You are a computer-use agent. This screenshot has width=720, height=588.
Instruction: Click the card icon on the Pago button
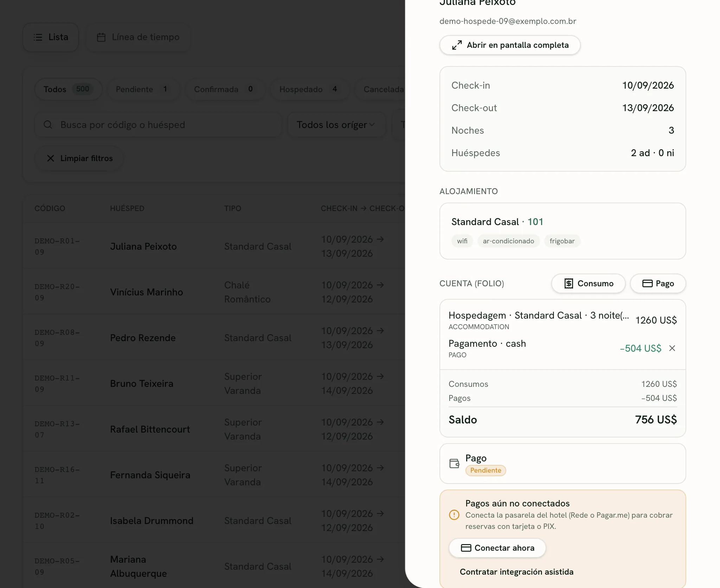(x=647, y=283)
